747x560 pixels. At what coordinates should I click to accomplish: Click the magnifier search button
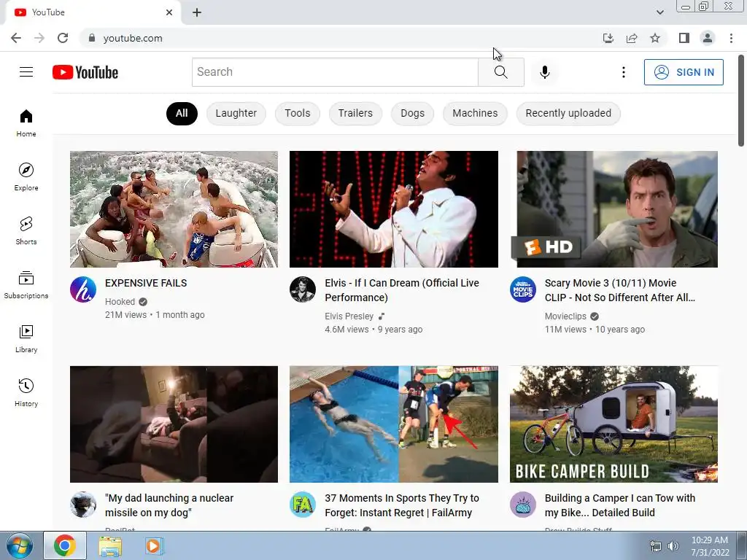pos(500,72)
